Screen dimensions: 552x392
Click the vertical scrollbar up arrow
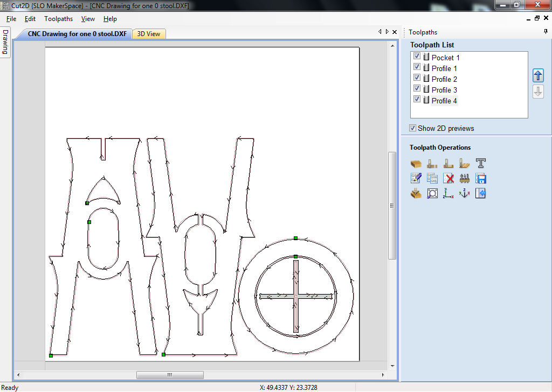click(x=392, y=46)
